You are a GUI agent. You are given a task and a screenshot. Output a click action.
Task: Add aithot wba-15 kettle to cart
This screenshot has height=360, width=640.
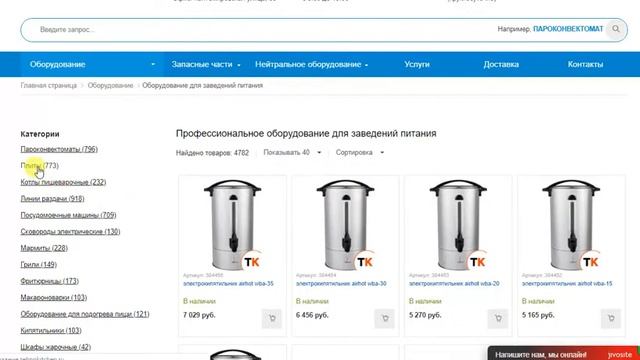[x=611, y=318]
